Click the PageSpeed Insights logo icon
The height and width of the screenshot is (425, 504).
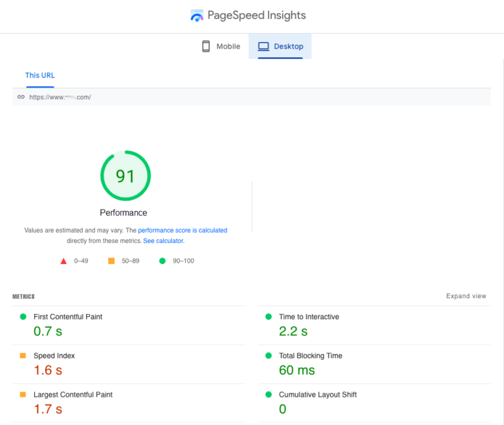(197, 16)
